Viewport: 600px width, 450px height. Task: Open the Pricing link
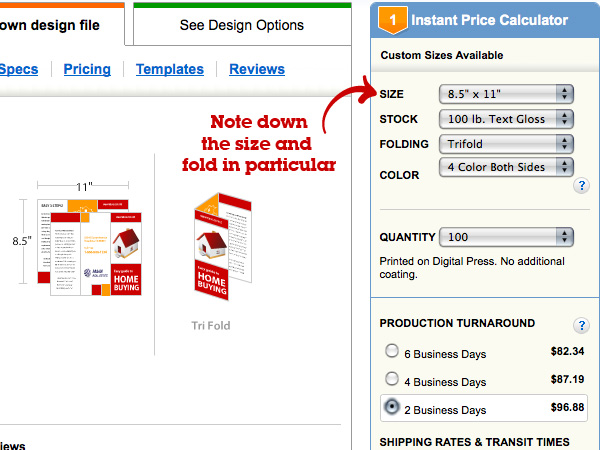87,69
